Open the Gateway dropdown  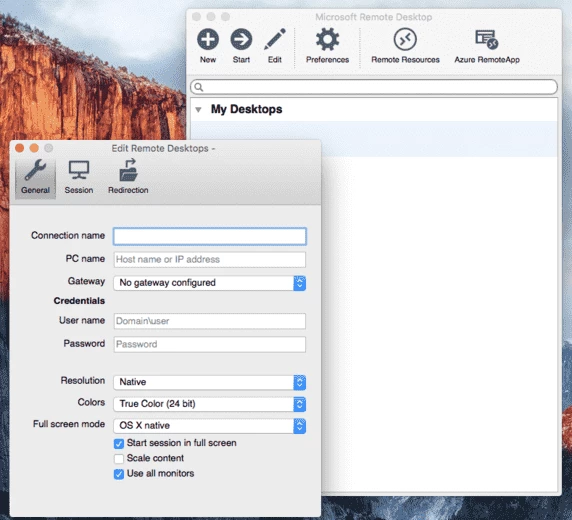click(x=209, y=283)
